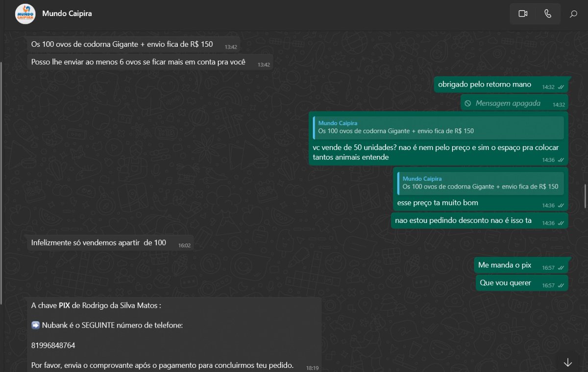This screenshot has height=372, width=588.
Task: Click read receipt ticks on 'Que vou querer'
Action: click(561, 285)
